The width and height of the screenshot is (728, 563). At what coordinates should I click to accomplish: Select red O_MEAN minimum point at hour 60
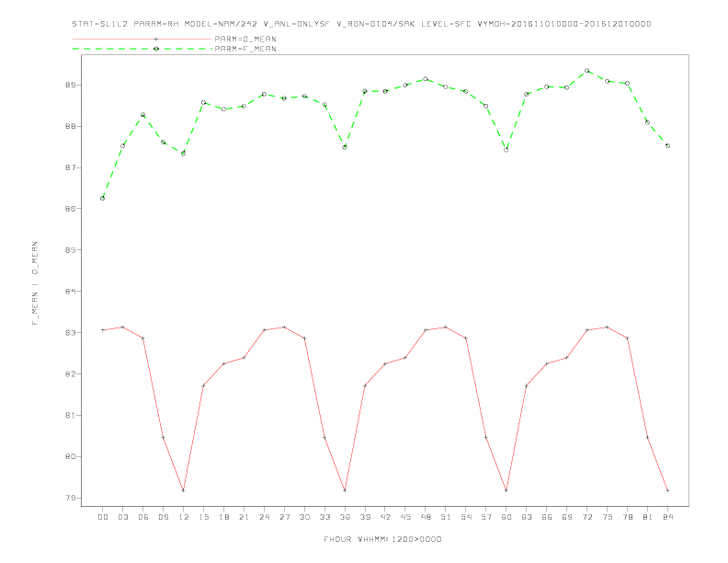(506, 490)
